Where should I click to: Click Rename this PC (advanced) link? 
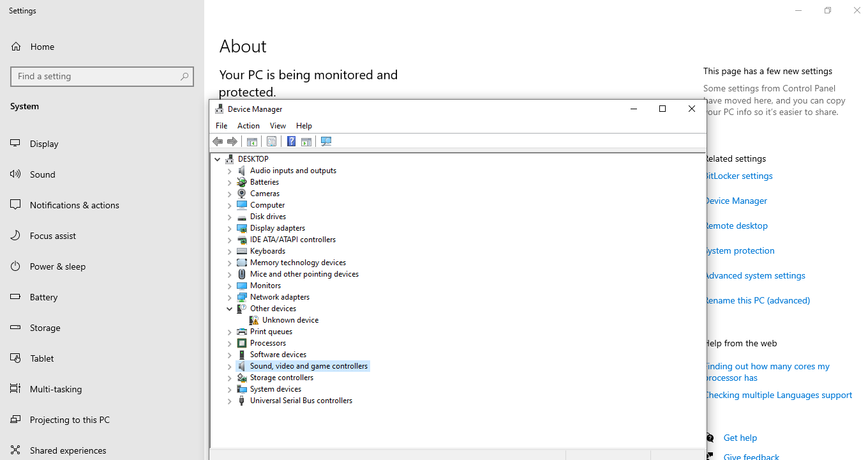click(758, 300)
